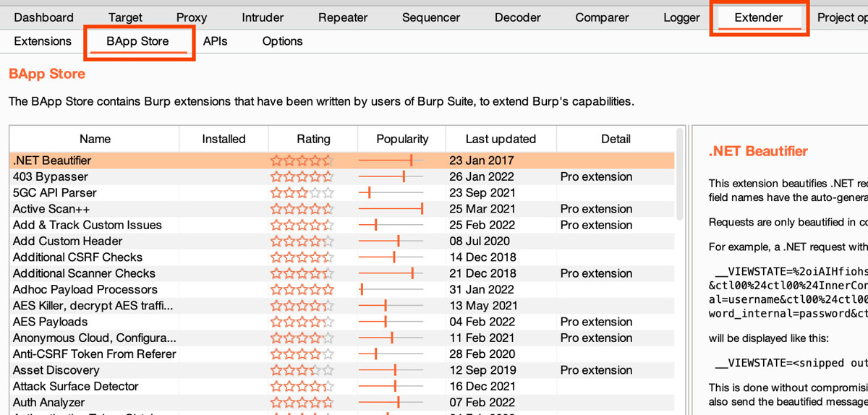Click the Extender tab
Viewport: 868px width, 415px height.
[758, 17]
